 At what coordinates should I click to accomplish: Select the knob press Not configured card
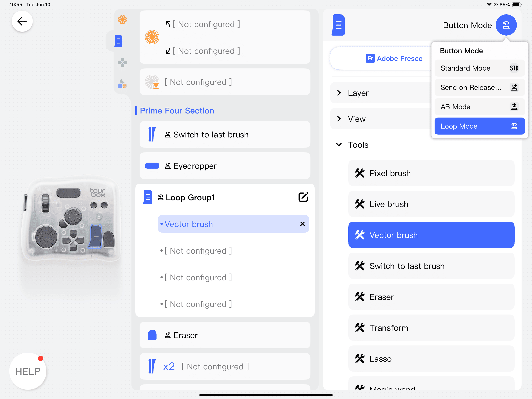(225, 82)
